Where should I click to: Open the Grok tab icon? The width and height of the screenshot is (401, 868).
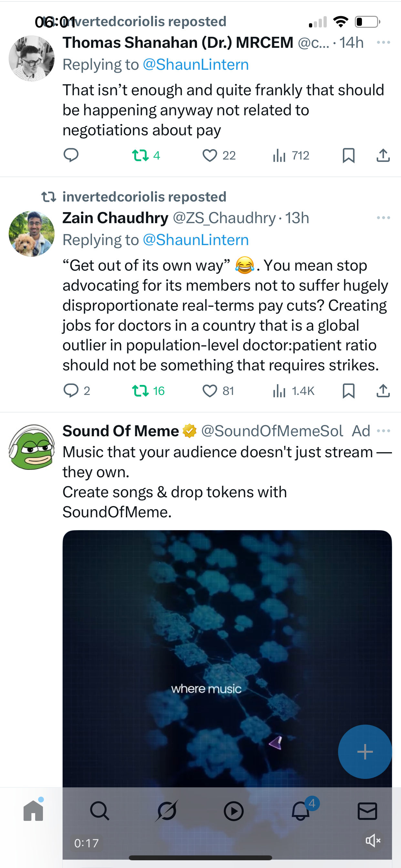[x=167, y=811]
